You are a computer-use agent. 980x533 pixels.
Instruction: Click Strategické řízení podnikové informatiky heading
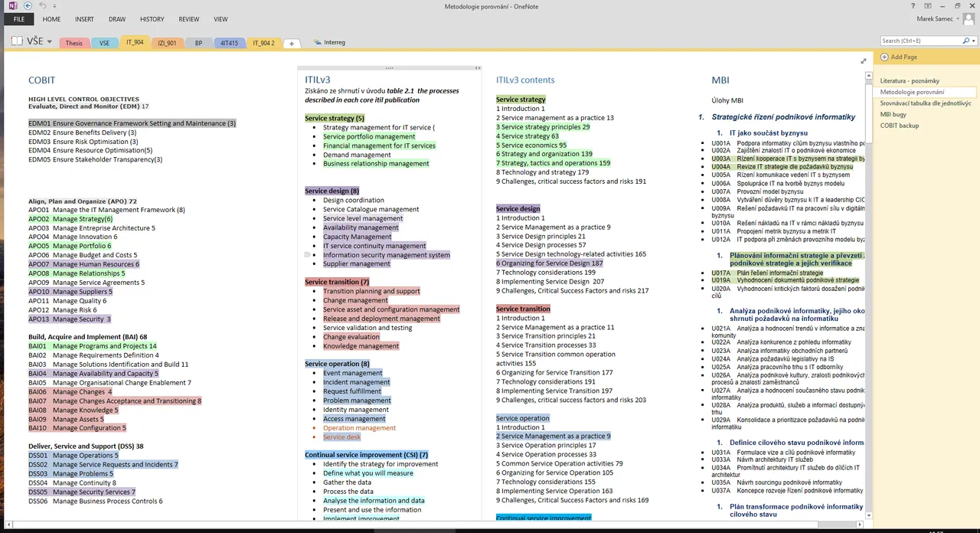[x=783, y=117]
